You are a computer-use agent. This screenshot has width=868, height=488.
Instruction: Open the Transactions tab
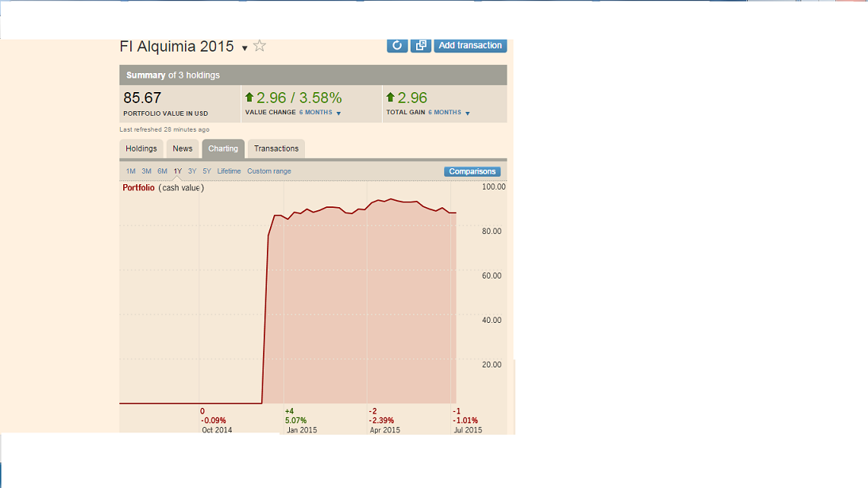276,148
